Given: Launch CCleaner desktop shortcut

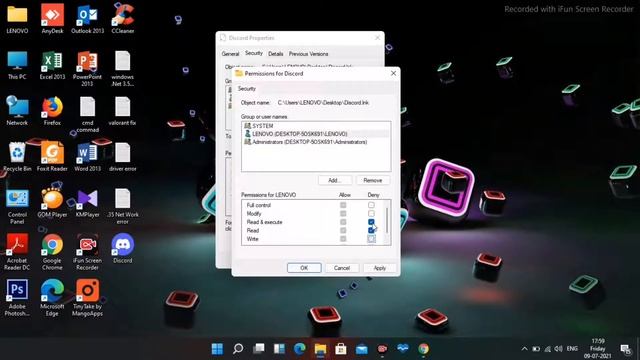Looking at the screenshot, I should (122, 19).
